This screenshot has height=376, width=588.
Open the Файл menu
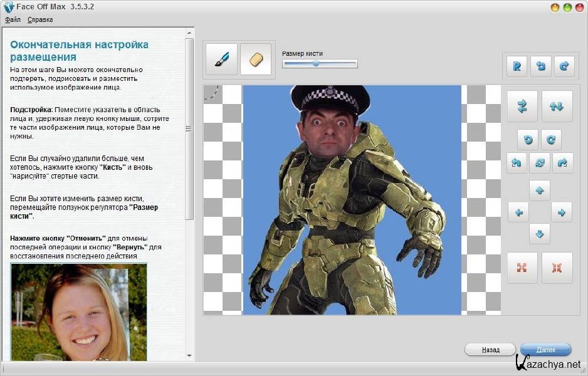tap(13, 19)
